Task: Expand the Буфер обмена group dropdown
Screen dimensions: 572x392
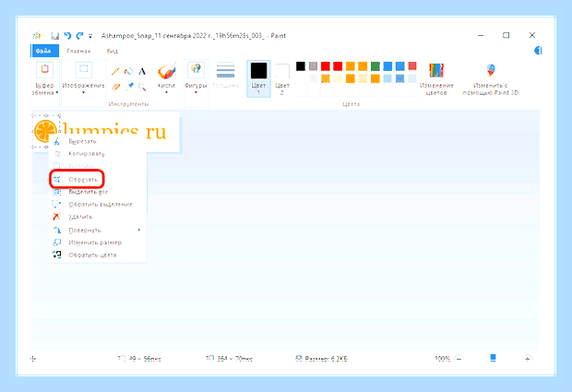Action: coord(45,89)
